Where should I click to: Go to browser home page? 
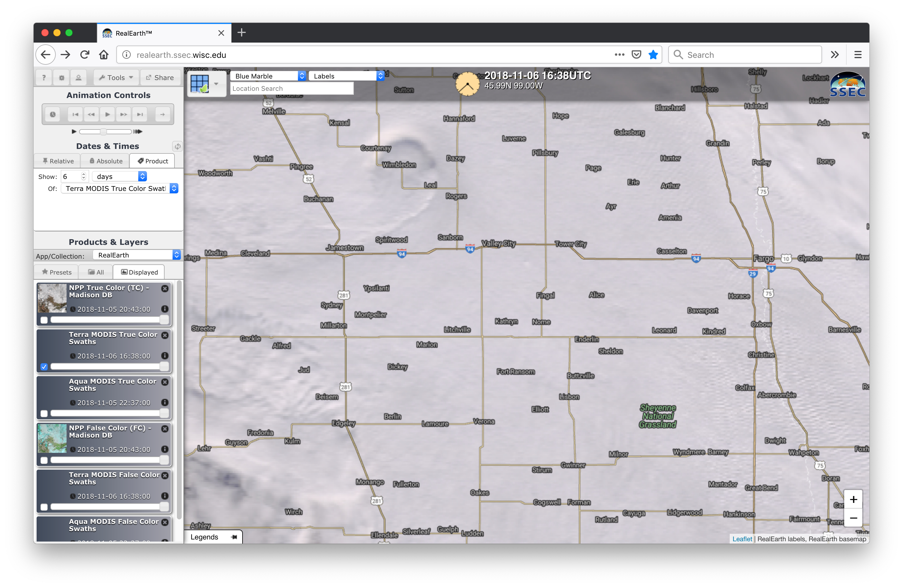103,55
